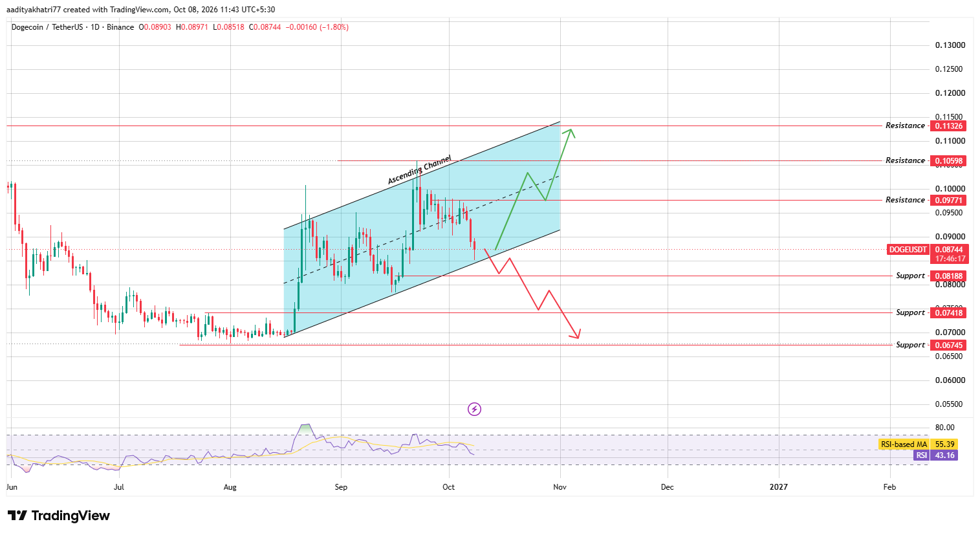
Task: Click the Aug label on the time axis
Action: [x=230, y=487]
